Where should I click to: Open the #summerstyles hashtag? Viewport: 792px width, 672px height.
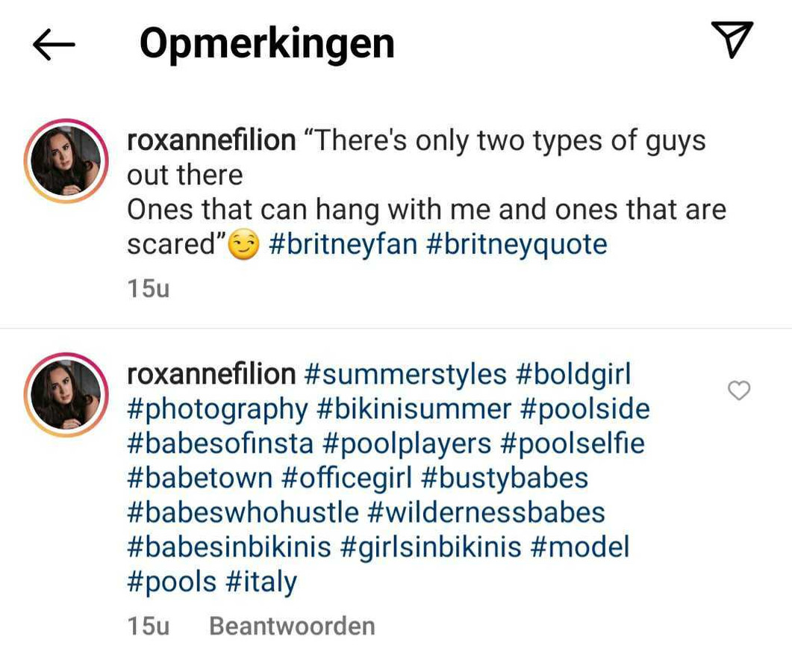coord(405,374)
